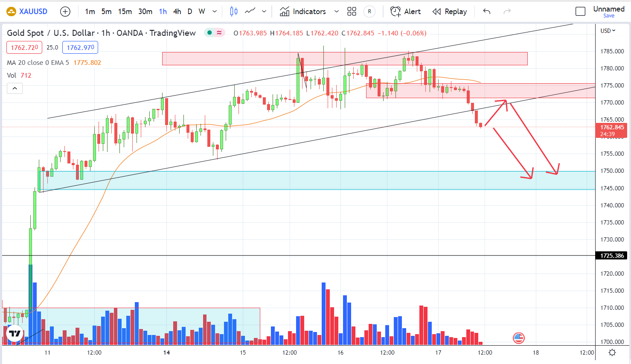The height and width of the screenshot is (364, 631).
Task: Click the 25.0 spread value
Action: [x=52, y=47]
